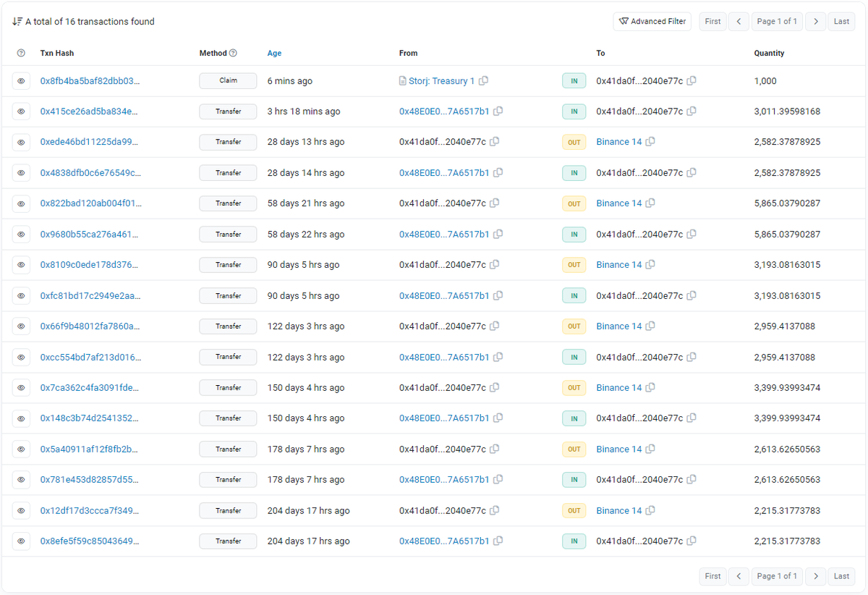Toggle eye preview for 0xede46bd11225da99 transaction

tap(21, 142)
